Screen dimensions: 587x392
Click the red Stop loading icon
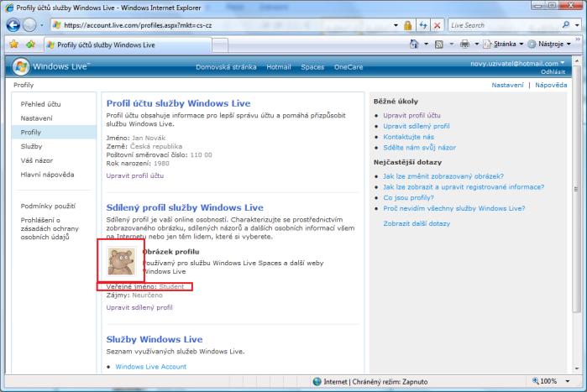coord(437,25)
